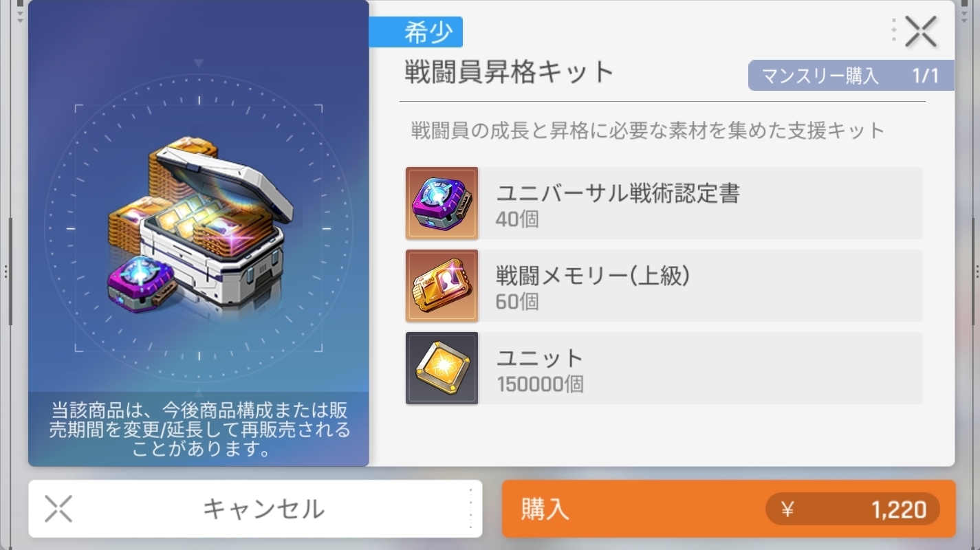Click the gold Combat Memory ticket icon
The image size is (980, 550).
click(442, 286)
